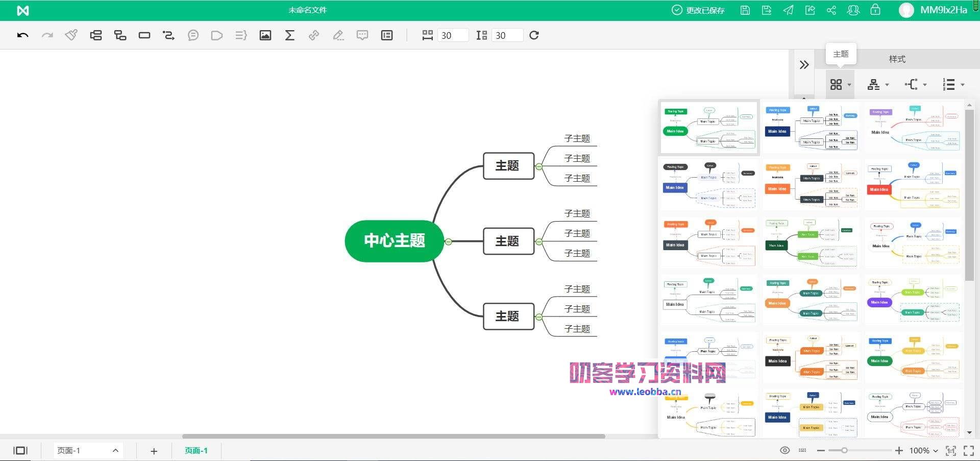Add a new page with plus button
Screen dimensions: 980x461
(154, 450)
